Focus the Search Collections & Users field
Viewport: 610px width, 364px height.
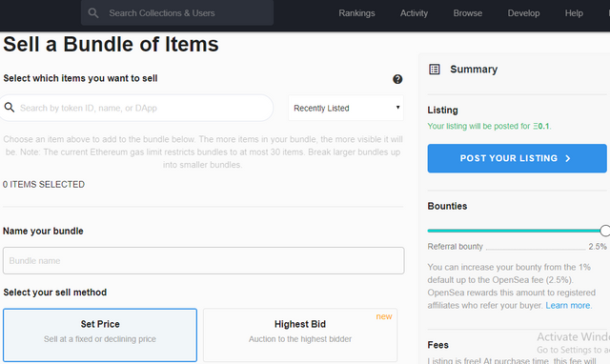tap(177, 12)
